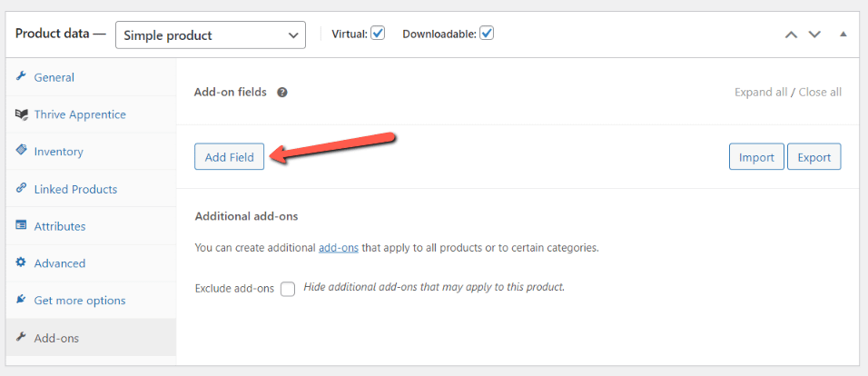Click the Thrive Apprentice book icon
This screenshot has width=868, height=376.
click(x=21, y=114)
